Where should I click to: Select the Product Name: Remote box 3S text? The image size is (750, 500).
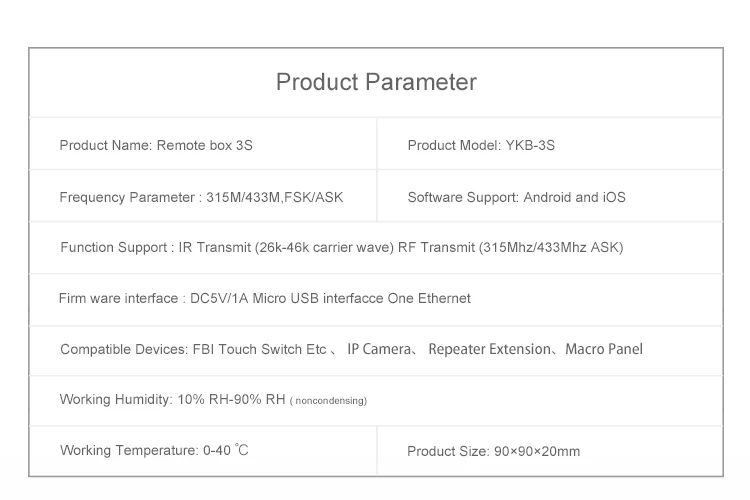[x=156, y=145]
